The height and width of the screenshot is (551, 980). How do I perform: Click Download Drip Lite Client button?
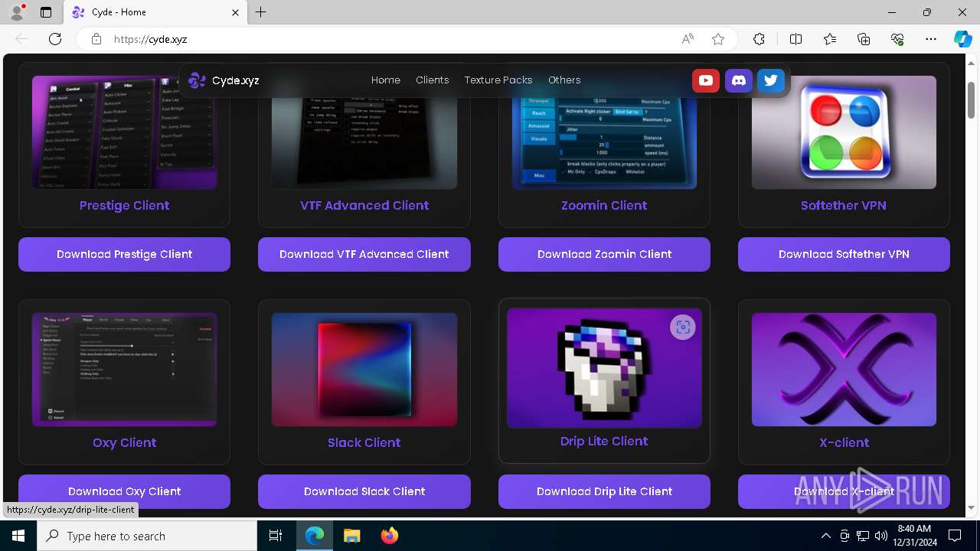[604, 491]
